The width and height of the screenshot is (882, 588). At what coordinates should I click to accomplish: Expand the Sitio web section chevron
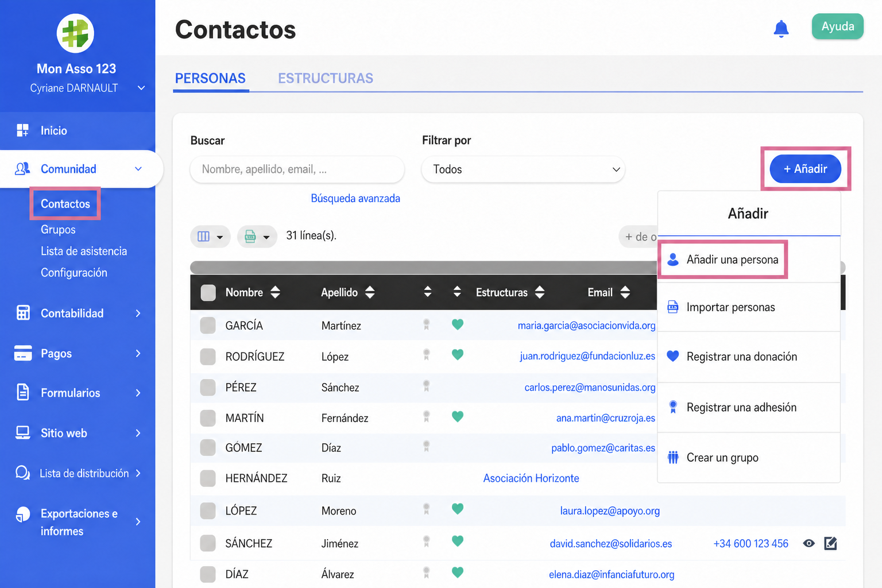point(138,433)
